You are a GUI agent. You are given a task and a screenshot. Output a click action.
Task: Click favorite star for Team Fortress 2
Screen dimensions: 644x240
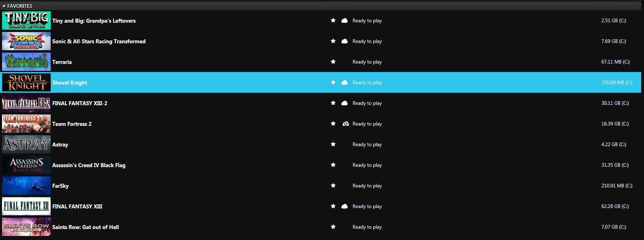coord(333,123)
